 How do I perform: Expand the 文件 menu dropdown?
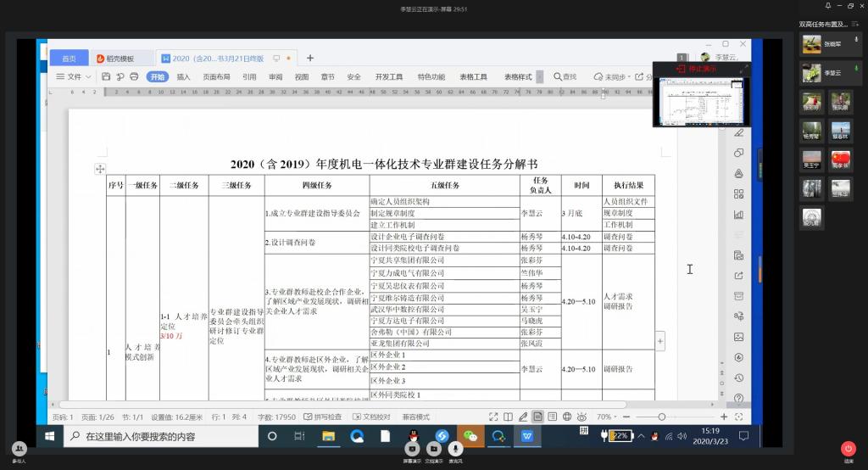[x=74, y=77]
